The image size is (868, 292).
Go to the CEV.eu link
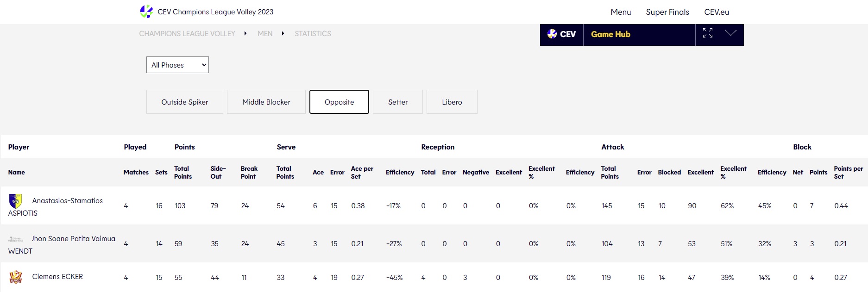[x=716, y=12]
